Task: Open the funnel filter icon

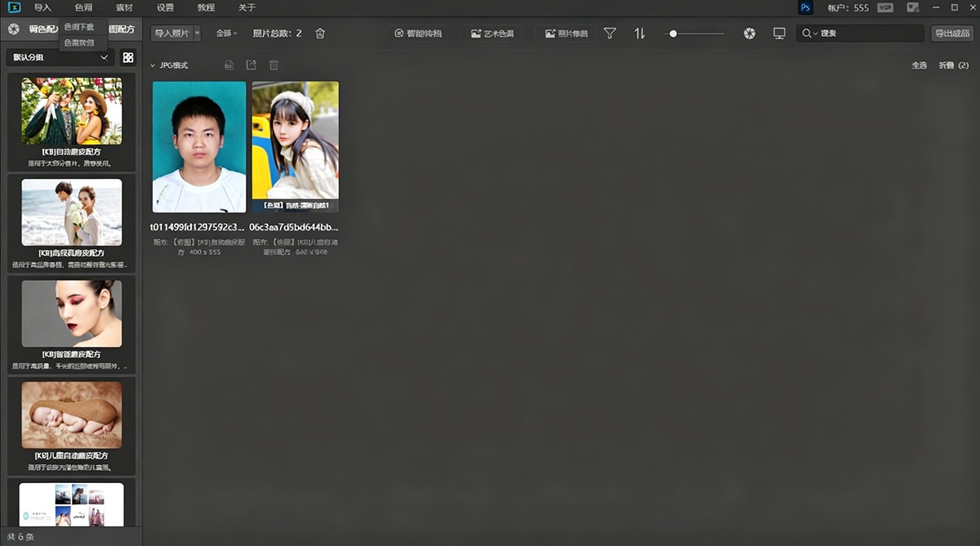Action: point(610,34)
